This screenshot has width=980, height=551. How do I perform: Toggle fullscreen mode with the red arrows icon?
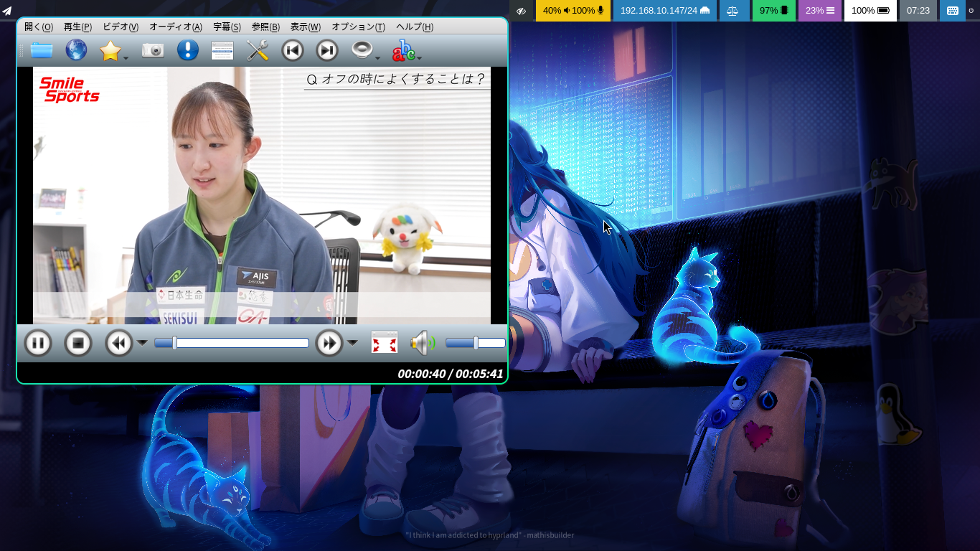(x=385, y=343)
